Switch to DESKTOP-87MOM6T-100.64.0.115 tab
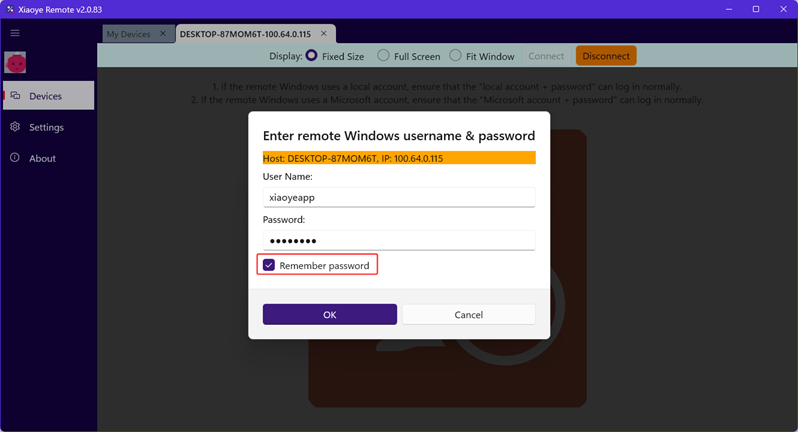The image size is (798, 432). pyautogui.click(x=245, y=34)
